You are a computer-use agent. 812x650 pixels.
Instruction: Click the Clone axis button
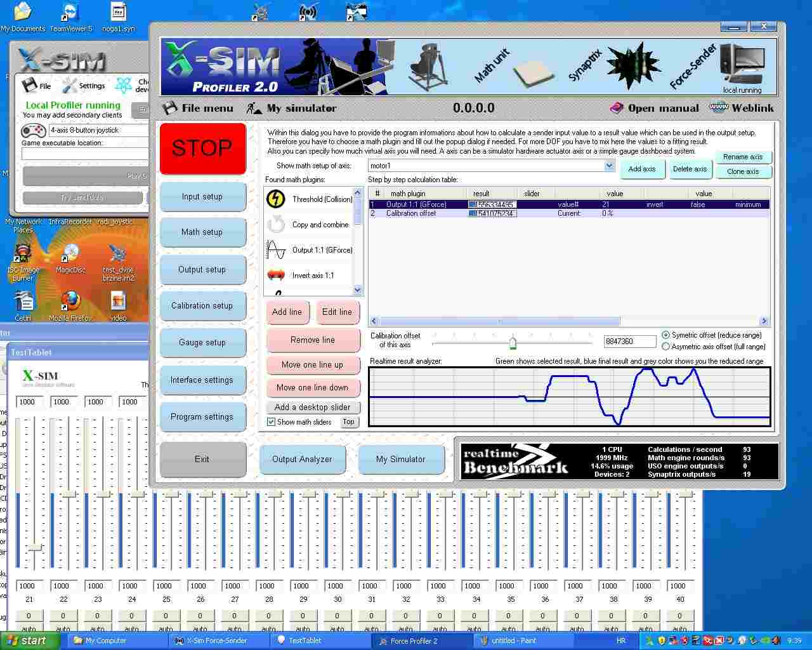point(743,172)
